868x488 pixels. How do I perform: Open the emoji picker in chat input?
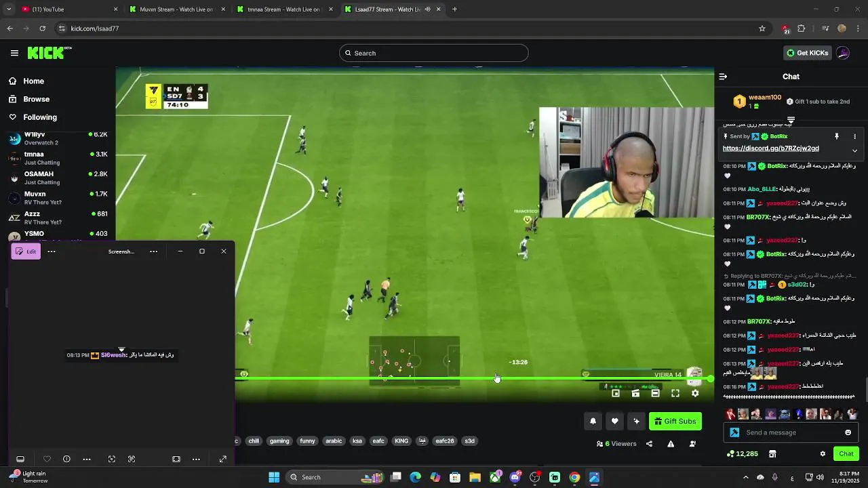tap(848, 432)
